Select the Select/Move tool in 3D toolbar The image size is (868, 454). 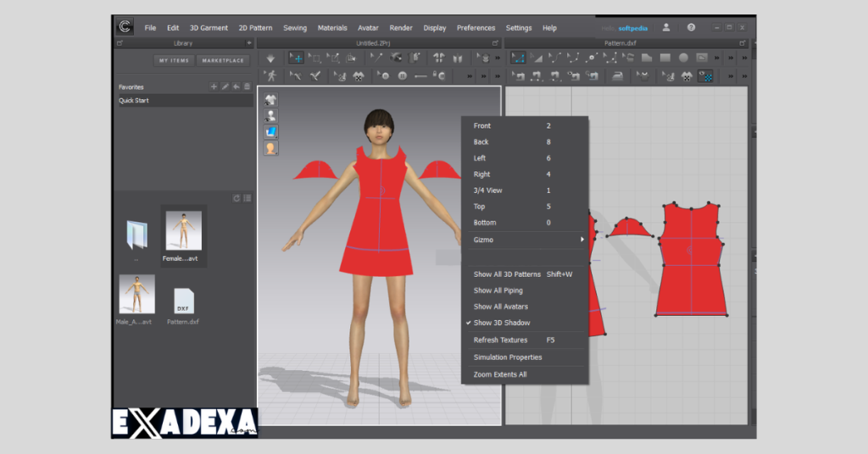296,58
